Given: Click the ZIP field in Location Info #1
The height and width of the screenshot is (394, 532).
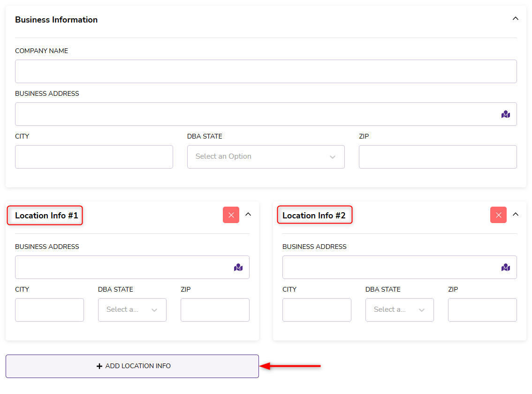Looking at the screenshot, I should (x=215, y=310).
